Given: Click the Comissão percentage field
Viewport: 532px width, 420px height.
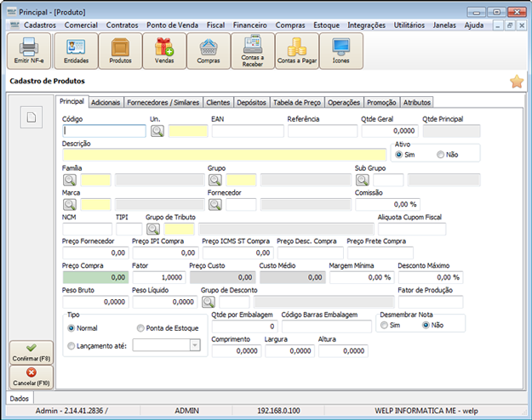Looking at the screenshot, I should (x=387, y=204).
